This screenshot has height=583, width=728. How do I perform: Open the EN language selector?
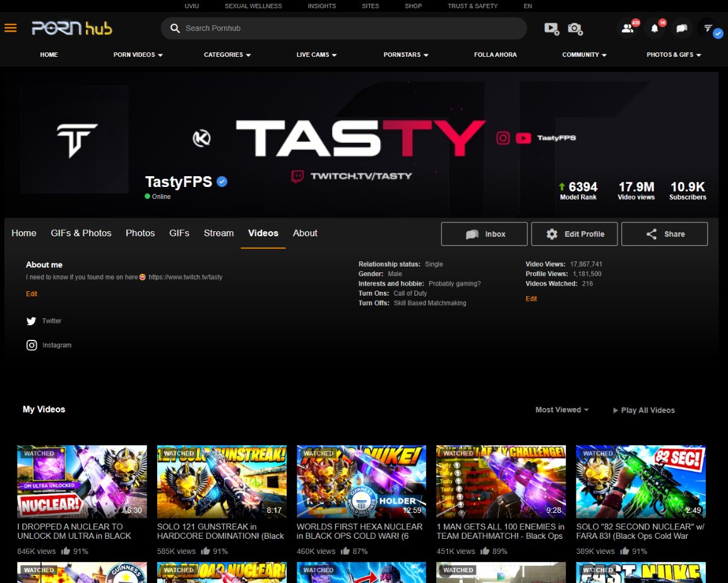pyautogui.click(x=528, y=6)
